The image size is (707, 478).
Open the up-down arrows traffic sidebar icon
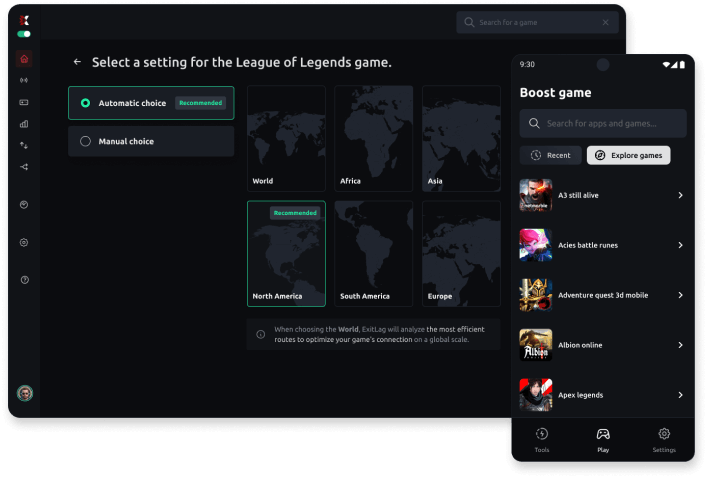coord(24,145)
